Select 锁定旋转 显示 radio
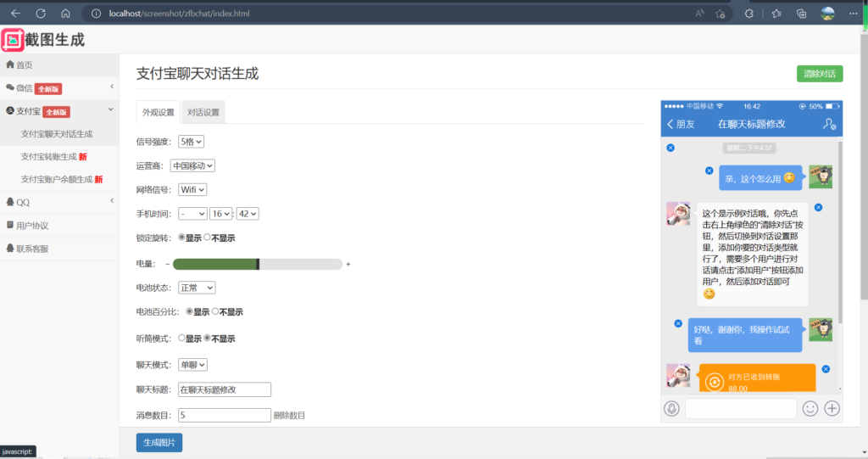Screen dimensions: 868x459 pyautogui.click(x=181, y=238)
